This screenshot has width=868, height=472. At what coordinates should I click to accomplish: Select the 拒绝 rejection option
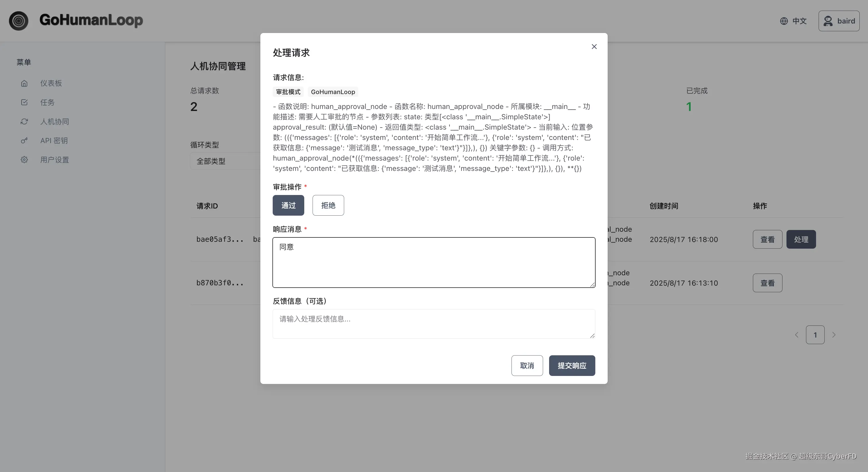pyautogui.click(x=328, y=205)
